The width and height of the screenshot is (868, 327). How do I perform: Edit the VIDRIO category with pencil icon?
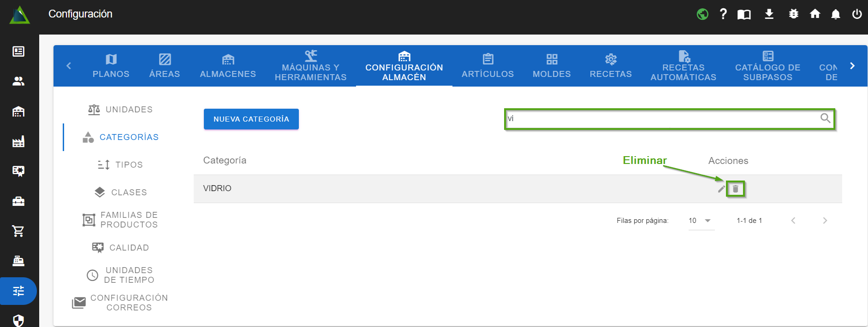click(x=721, y=189)
